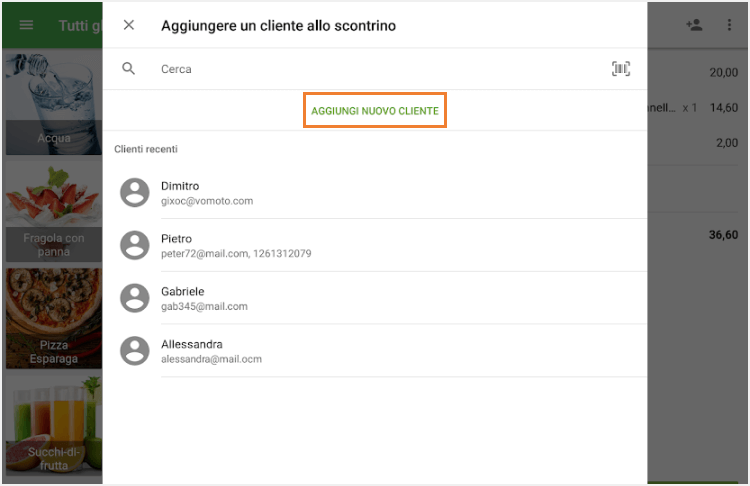Open the hamburger menu behind dialog

26,25
